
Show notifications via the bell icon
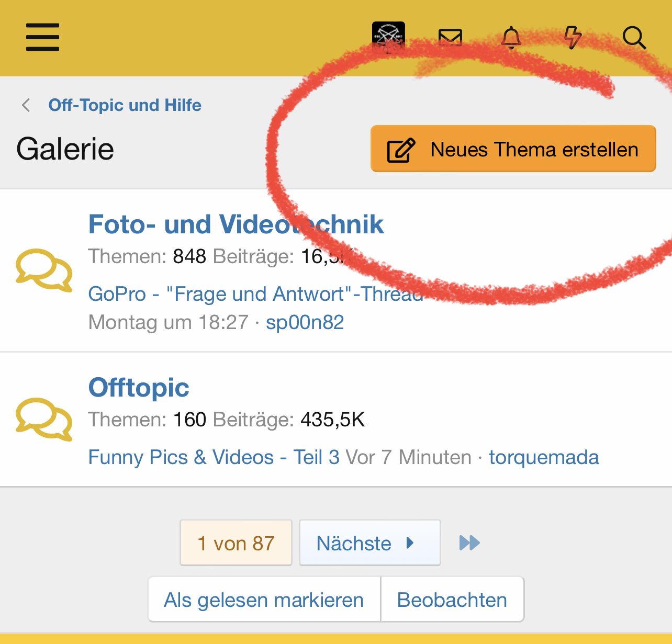(511, 38)
